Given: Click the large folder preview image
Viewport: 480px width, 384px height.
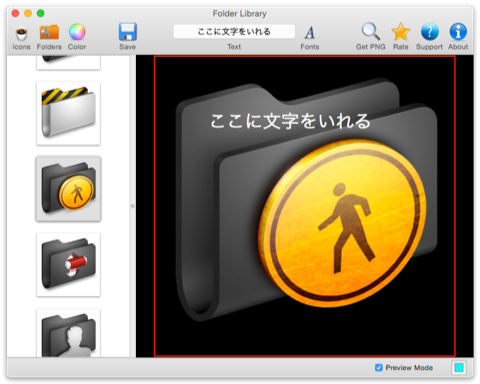Looking at the screenshot, I should [x=305, y=206].
